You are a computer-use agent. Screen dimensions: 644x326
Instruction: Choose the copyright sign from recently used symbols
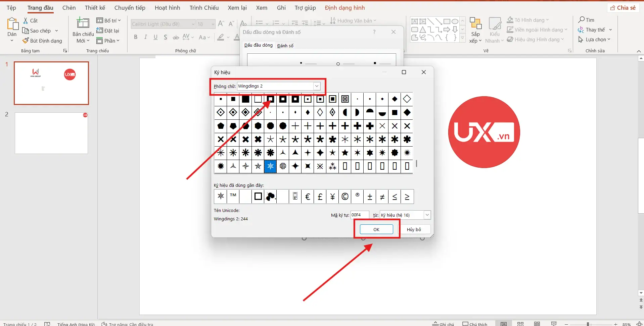(345, 197)
